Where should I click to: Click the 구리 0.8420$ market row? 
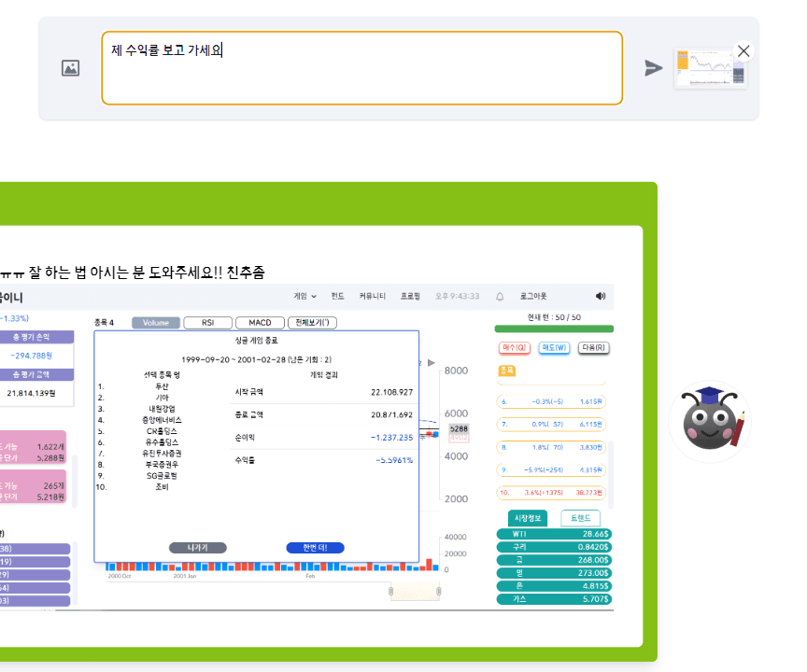point(554,547)
